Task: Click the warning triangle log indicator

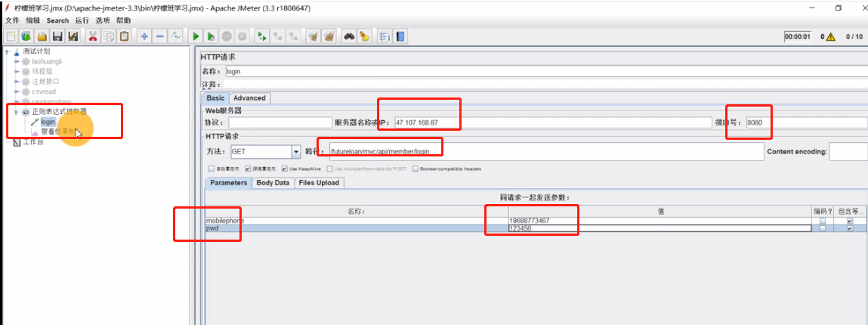Action: tap(830, 37)
